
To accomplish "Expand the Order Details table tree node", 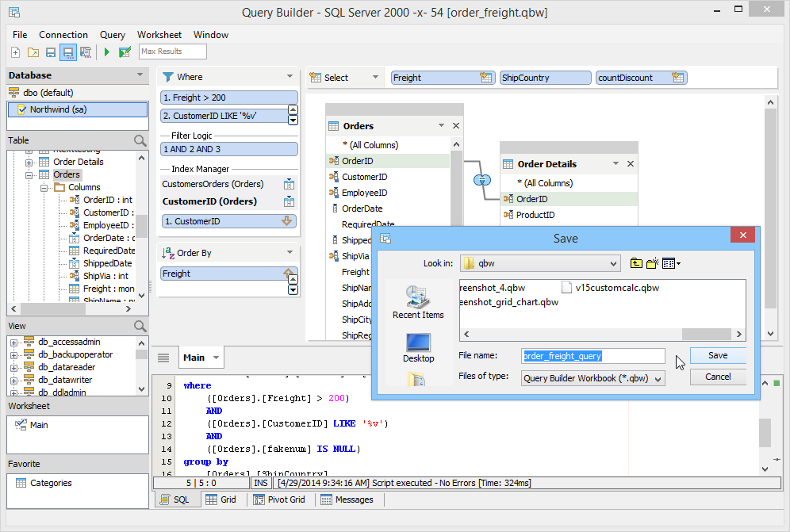I will click(29, 163).
